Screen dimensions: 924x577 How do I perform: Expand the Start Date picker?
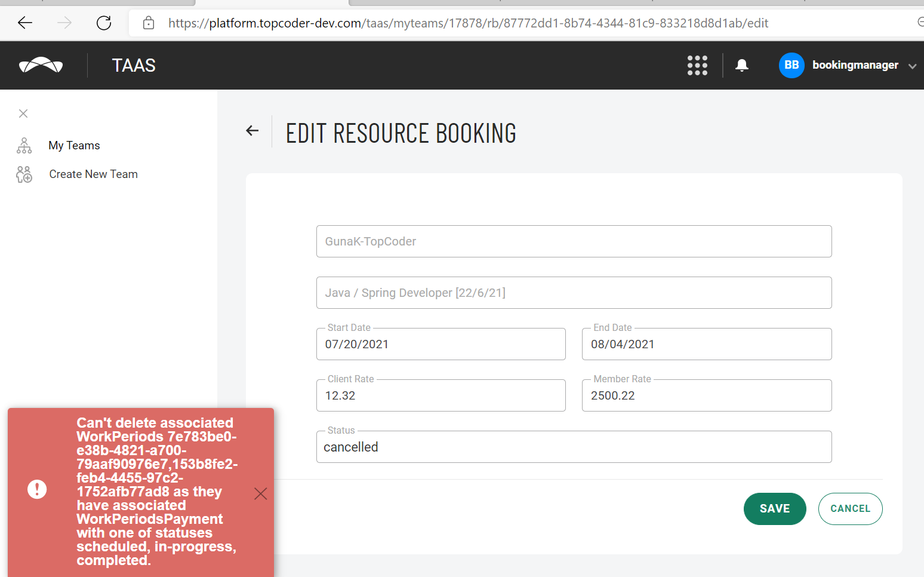pyautogui.click(x=441, y=344)
